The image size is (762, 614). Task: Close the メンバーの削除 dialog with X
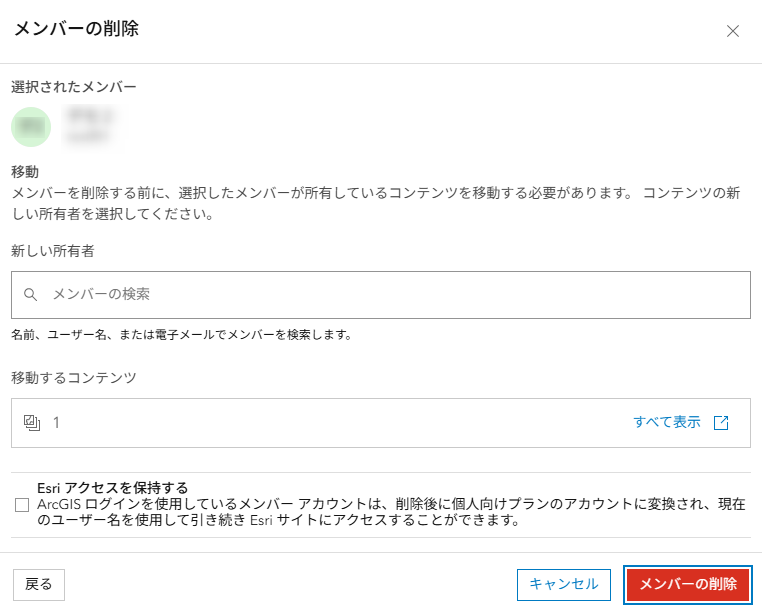[x=733, y=31]
